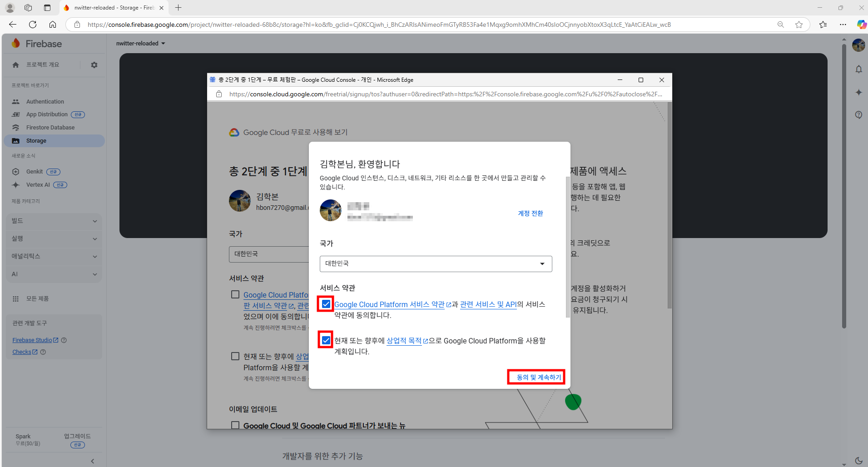
Task: Click the Gemini sparkle icon
Action: coord(858,93)
